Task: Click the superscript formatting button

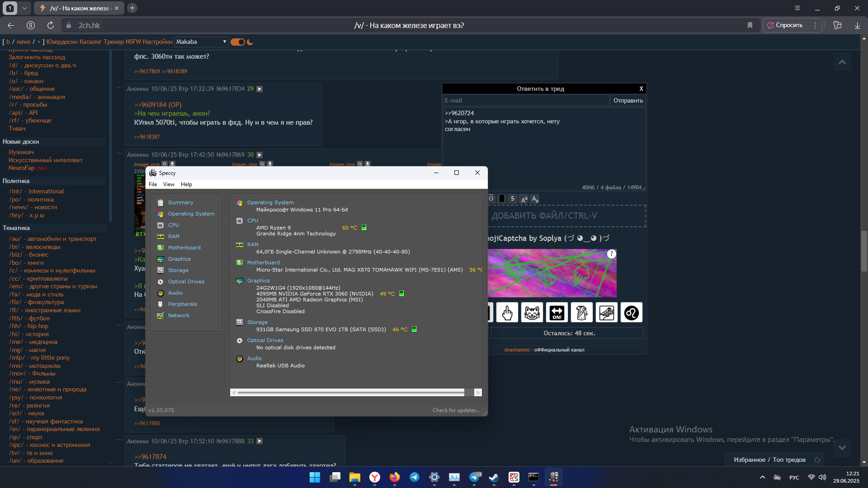Action: pyautogui.click(x=524, y=199)
